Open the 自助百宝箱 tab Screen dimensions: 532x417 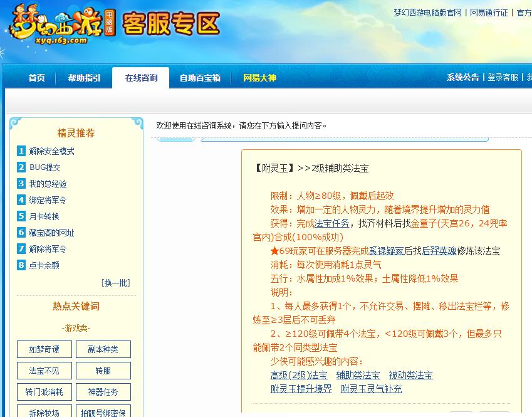tap(200, 78)
